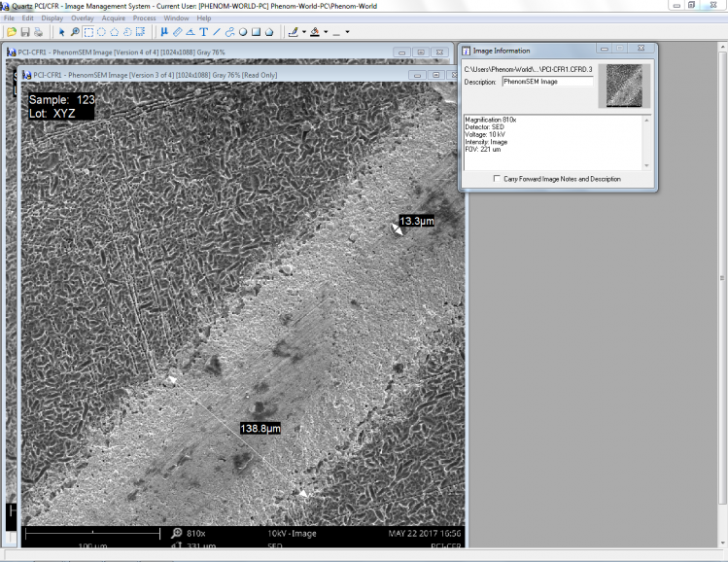Choose the elliptical selection tool
This screenshot has width=728, height=562.
(101, 32)
